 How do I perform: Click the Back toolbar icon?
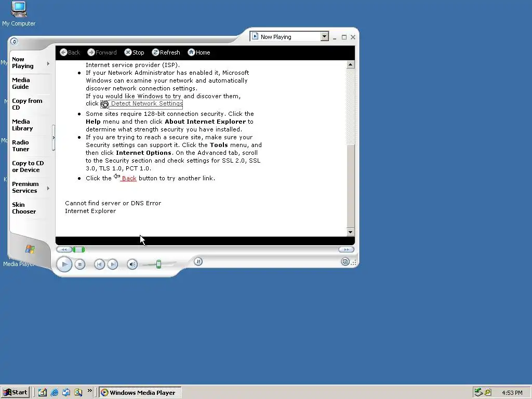coord(63,52)
